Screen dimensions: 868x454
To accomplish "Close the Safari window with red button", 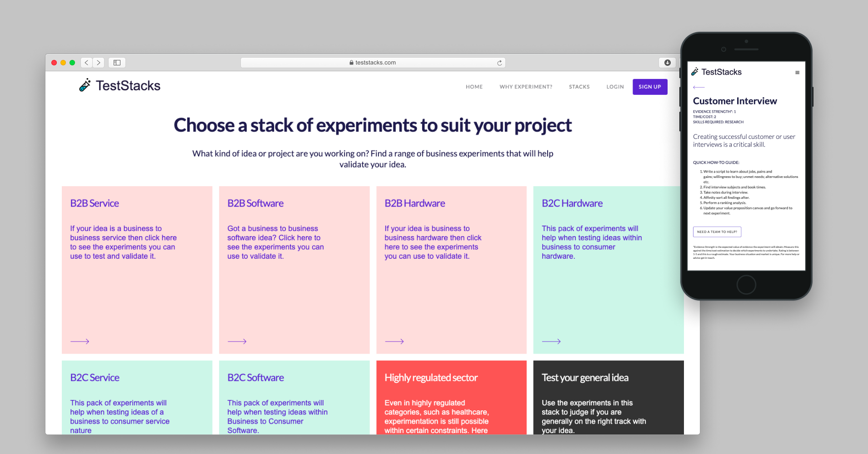I will click(x=54, y=63).
